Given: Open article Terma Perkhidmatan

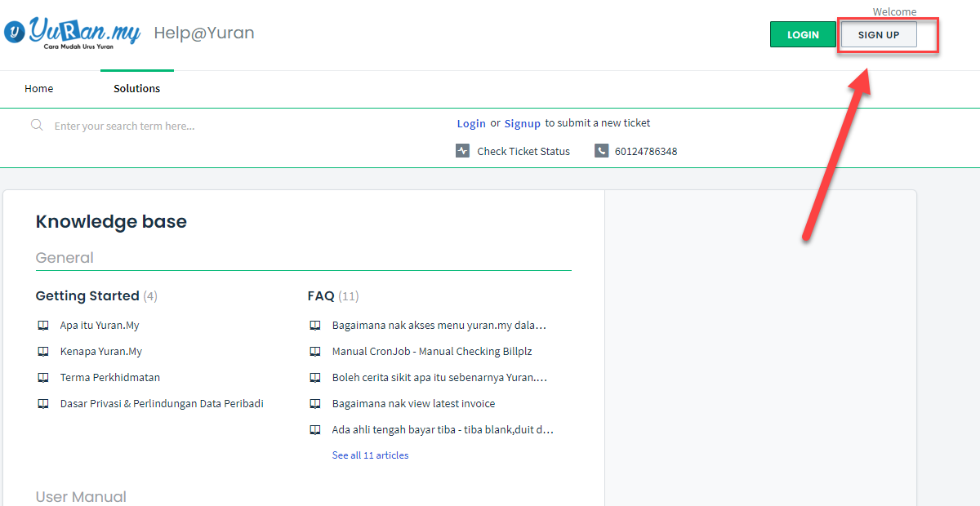Looking at the screenshot, I should coord(110,377).
